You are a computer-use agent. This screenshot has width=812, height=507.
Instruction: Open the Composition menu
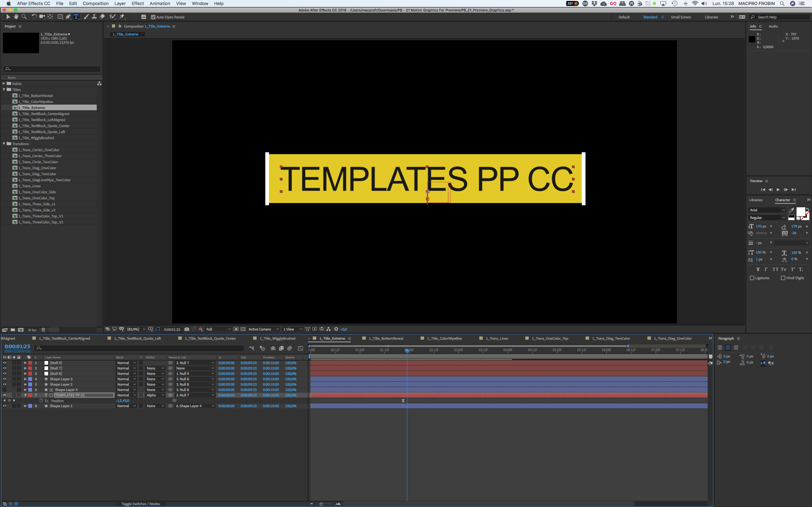point(95,4)
